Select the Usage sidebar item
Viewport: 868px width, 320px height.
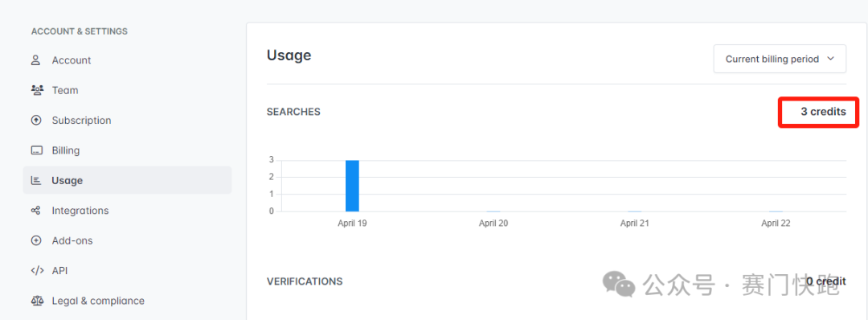pos(127,180)
